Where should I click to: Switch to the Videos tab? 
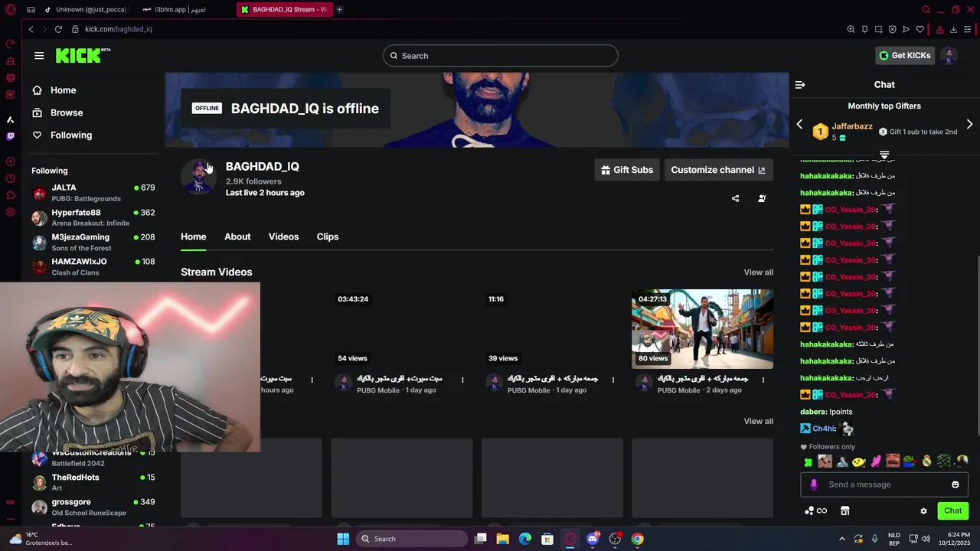283,236
